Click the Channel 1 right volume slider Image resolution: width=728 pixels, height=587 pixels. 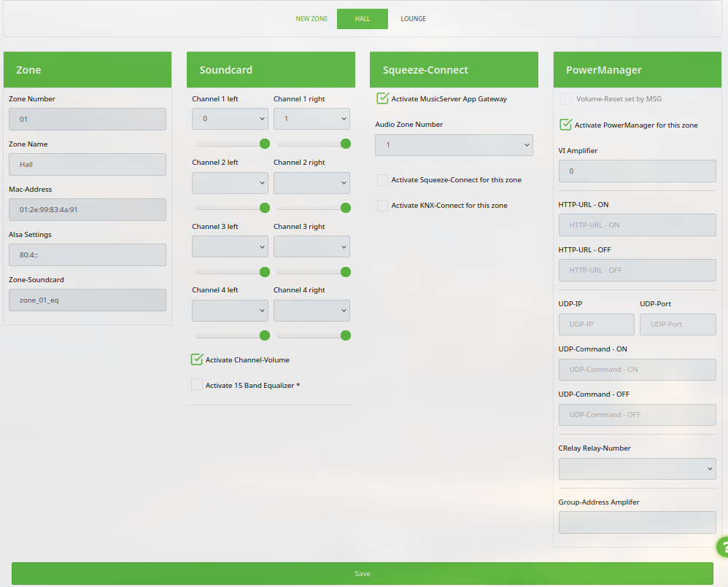coord(314,144)
